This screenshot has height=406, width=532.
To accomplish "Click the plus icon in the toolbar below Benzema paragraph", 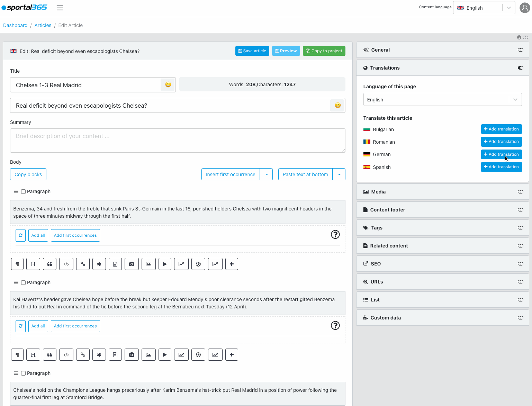I will coord(232,264).
